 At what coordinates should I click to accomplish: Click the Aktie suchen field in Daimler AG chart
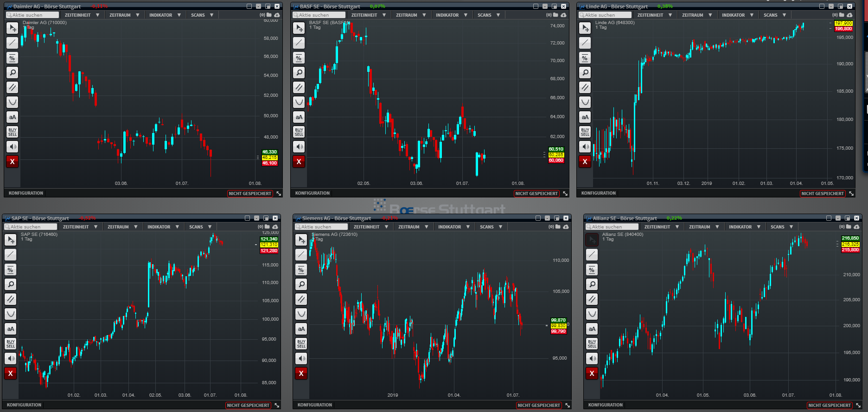tap(32, 15)
